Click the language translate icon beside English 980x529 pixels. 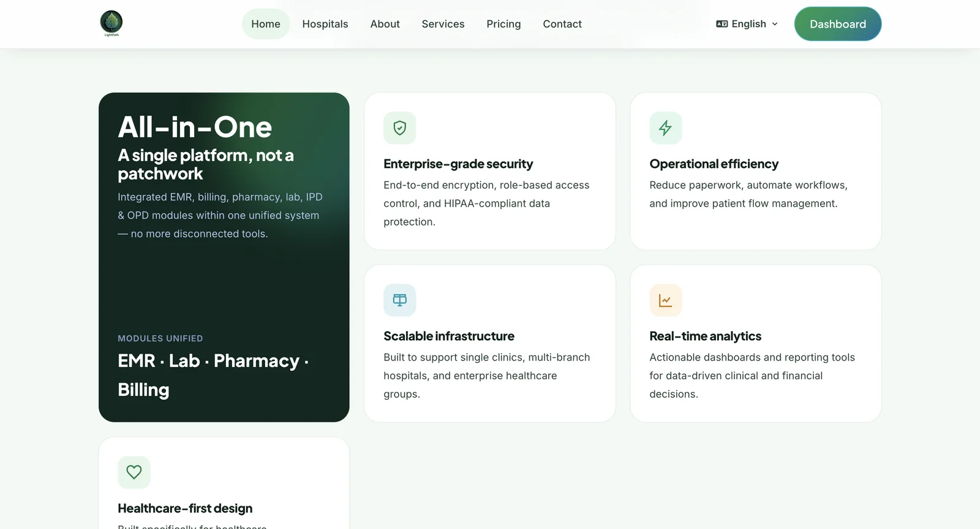click(x=722, y=24)
